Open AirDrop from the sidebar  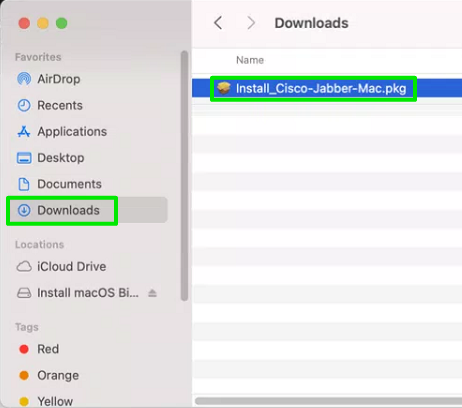tap(59, 79)
